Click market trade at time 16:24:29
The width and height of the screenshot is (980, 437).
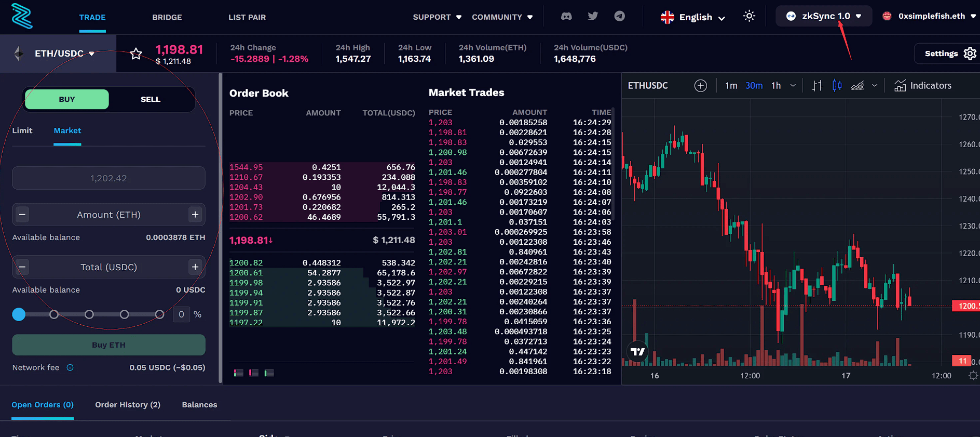(520, 123)
